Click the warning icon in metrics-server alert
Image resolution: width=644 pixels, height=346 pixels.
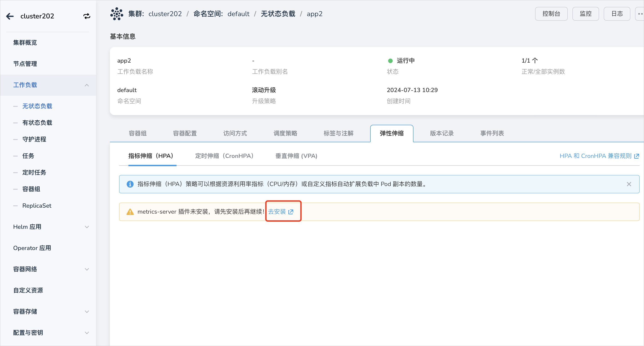click(x=130, y=212)
